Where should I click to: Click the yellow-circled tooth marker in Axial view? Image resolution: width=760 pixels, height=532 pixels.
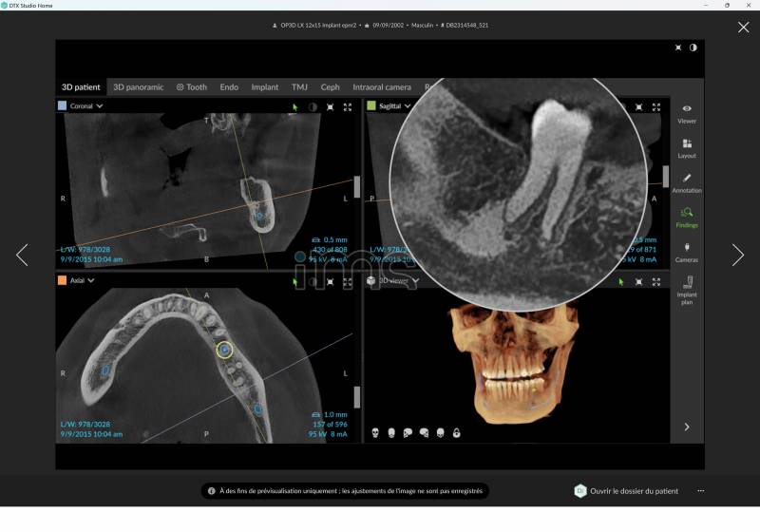point(224,350)
